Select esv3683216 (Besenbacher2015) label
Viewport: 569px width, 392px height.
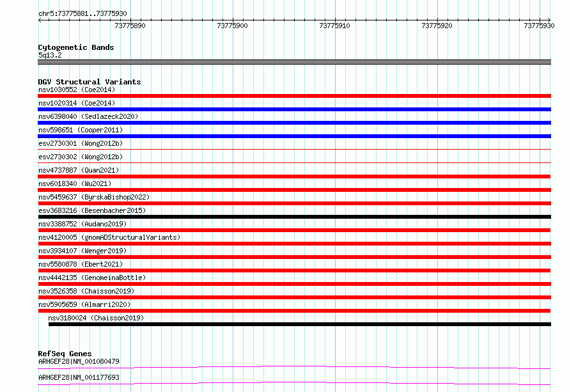tap(92, 210)
